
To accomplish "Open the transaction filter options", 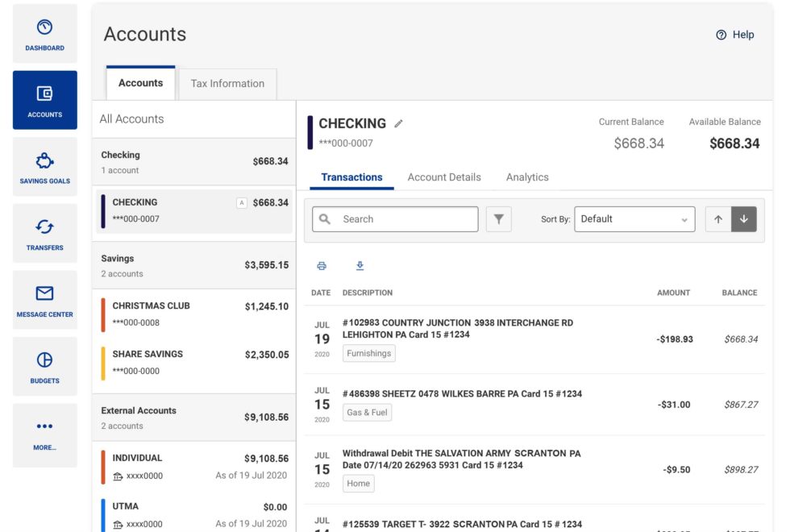I will click(498, 218).
